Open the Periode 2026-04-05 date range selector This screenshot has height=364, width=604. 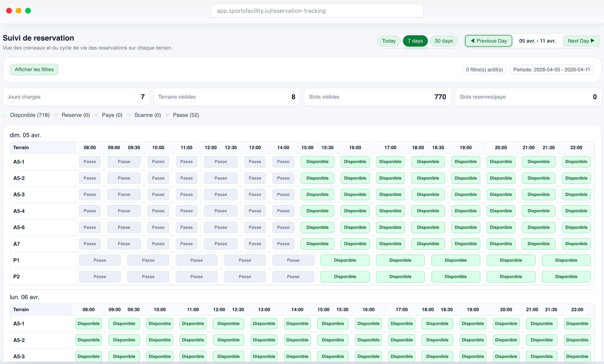point(552,70)
